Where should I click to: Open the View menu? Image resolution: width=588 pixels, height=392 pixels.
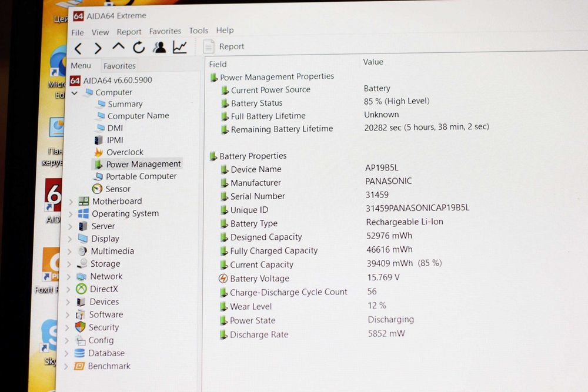pyautogui.click(x=100, y=32)
